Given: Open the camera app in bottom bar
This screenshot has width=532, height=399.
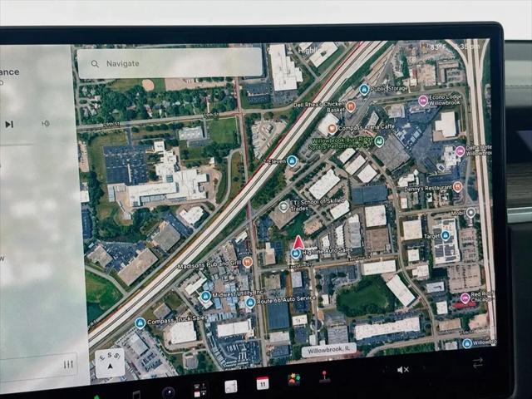Looking at the screenshot, I should pyautogui.click(x=168, y=392).
